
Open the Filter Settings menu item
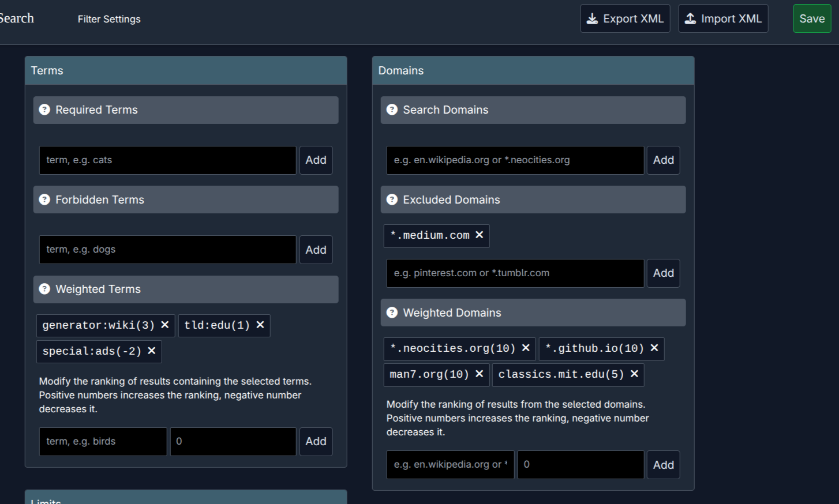tap(109, 19)
